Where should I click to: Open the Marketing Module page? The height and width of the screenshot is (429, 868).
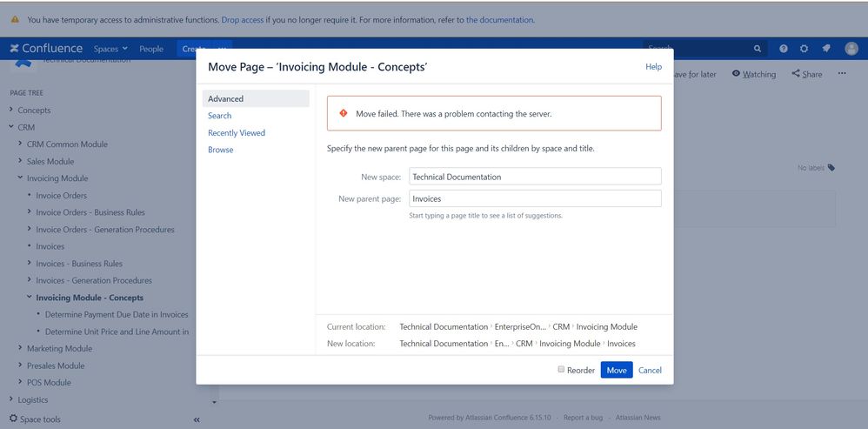(x=59, y=347)
